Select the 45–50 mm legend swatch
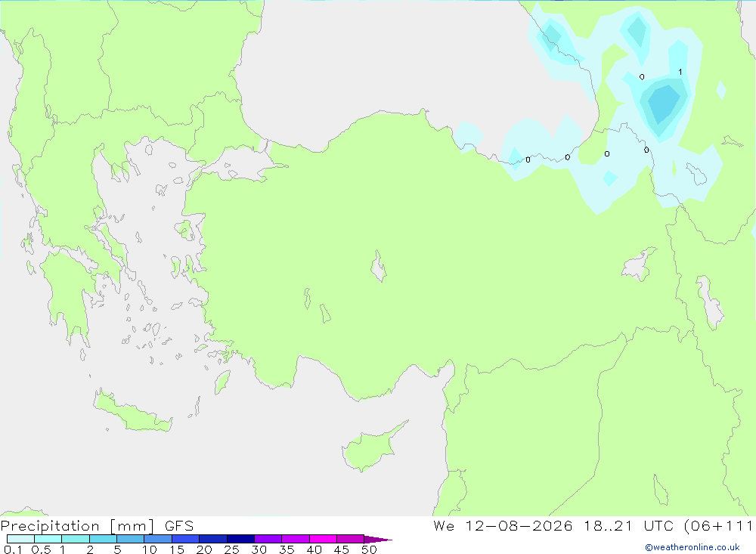The image size is (756, 554). coord(351,539)
